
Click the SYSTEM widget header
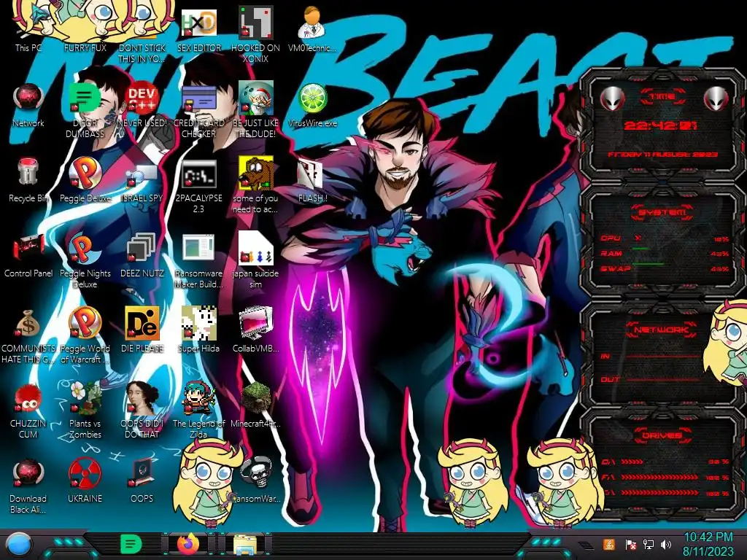tap(662, 212)
